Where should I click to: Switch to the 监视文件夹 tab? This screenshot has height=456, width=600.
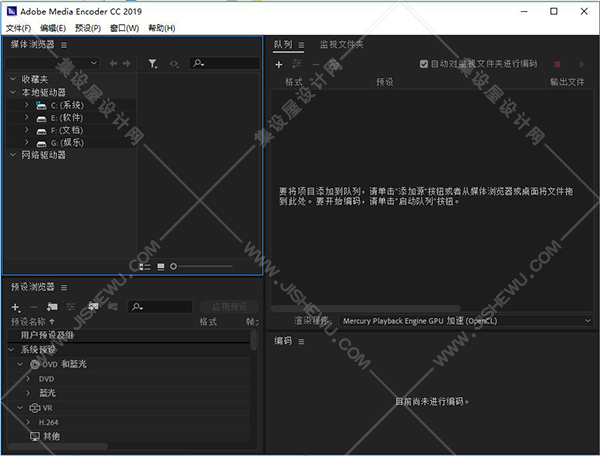(341, 45)
